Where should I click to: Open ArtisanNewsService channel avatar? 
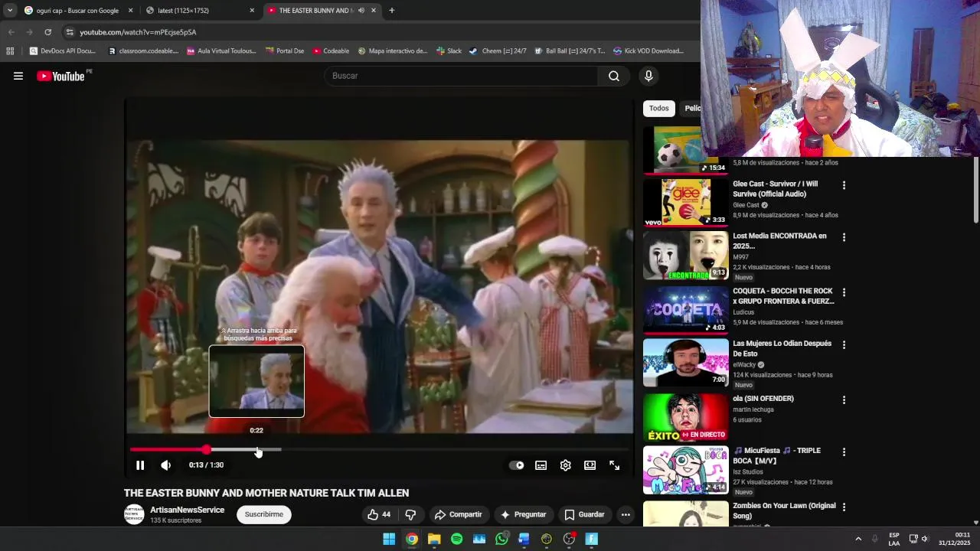(x=134, y=514)
